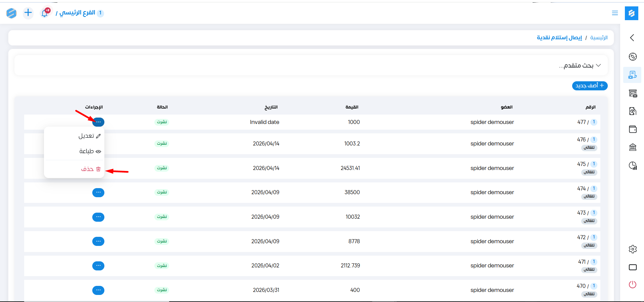Expand the بحث متقدم advanced search panel
Image resolution: width=644 pixels, height=302 pixels.
[580, 66]
